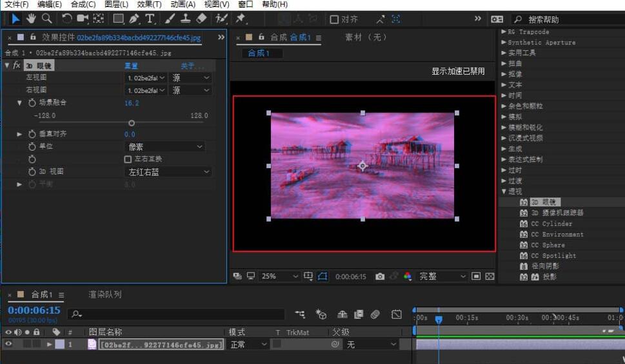The image size is (625, 364).
Task: Open the 父级 无 parent dropdown
Action: 371,344
